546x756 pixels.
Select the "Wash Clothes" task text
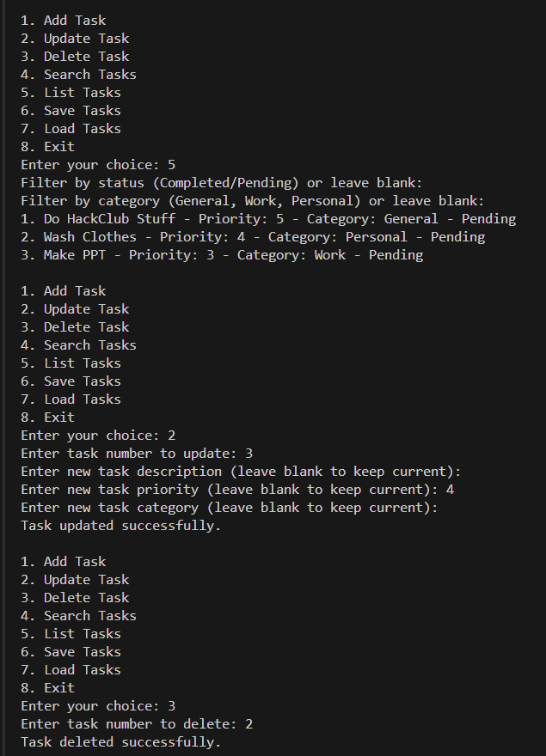90,237
